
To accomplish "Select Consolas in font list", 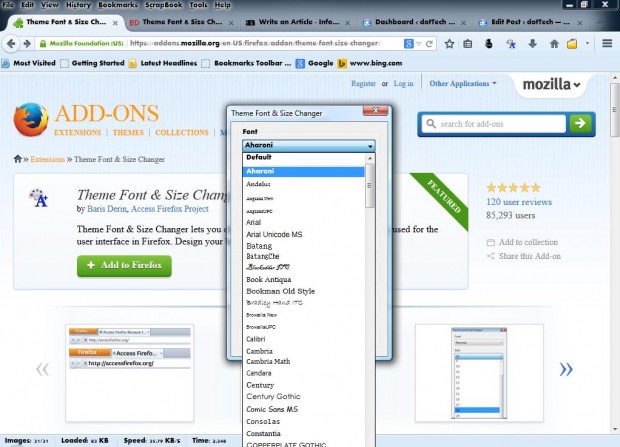I will point(303,421).
